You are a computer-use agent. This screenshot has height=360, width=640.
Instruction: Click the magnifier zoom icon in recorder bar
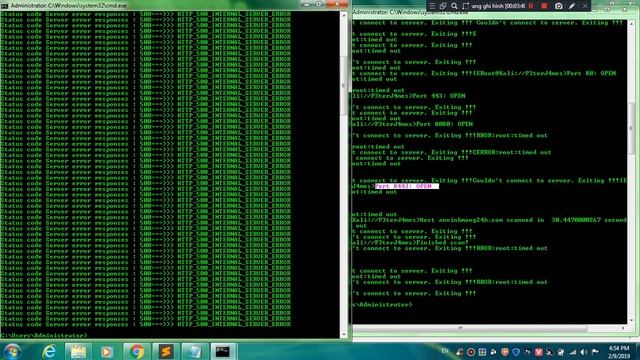[x=454, y=6]
